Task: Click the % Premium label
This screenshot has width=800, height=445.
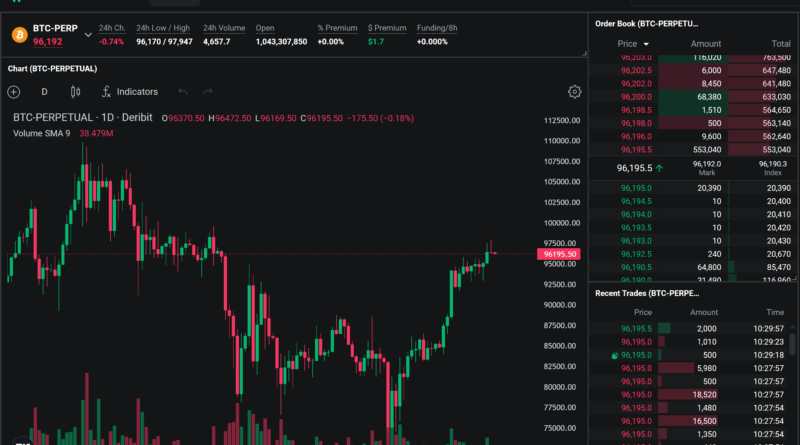Action: 337,28
